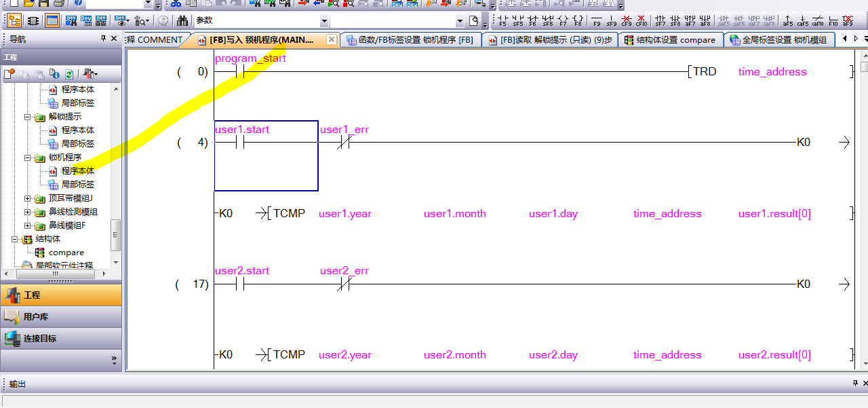Click the binoculars find icon
Viewport: 868px width, 408px height.
[x=182, y=20]
